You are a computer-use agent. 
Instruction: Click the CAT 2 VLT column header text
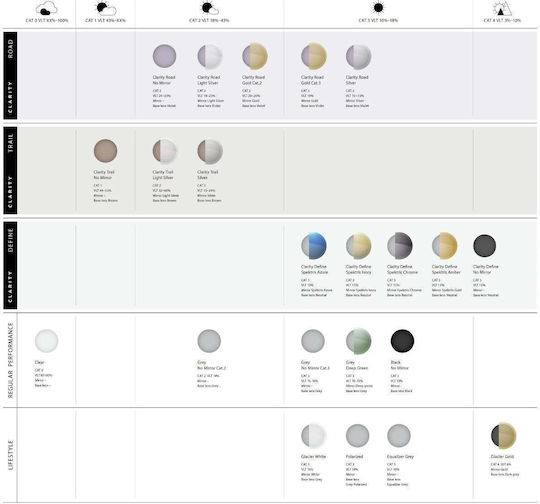pos(209,20)
